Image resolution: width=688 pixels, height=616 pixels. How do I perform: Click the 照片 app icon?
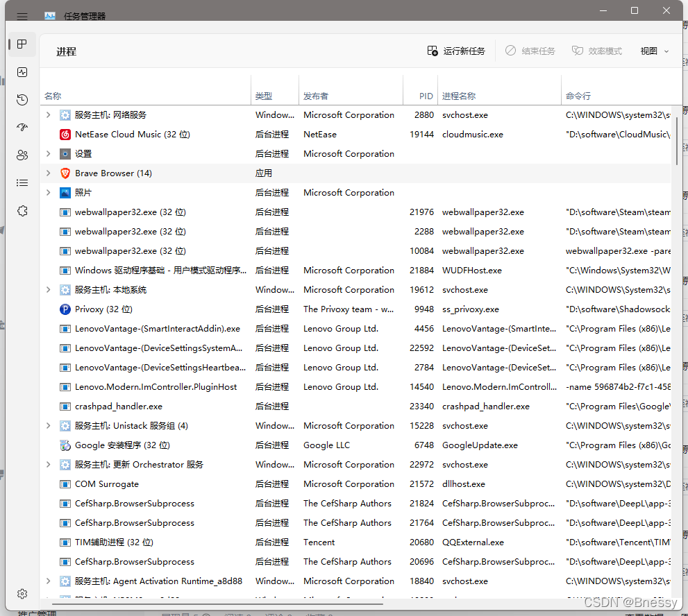tap(65, 192)
